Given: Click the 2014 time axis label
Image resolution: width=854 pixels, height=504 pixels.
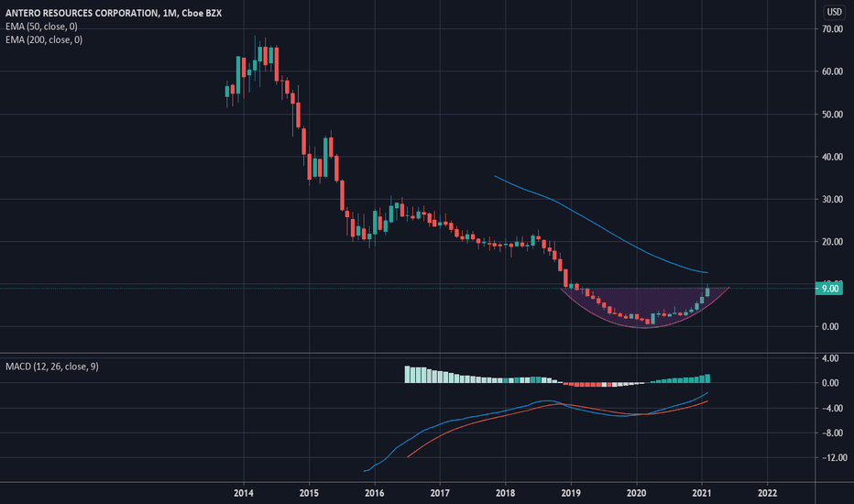Looking at the screenshot, I should [x=244, y=493].
